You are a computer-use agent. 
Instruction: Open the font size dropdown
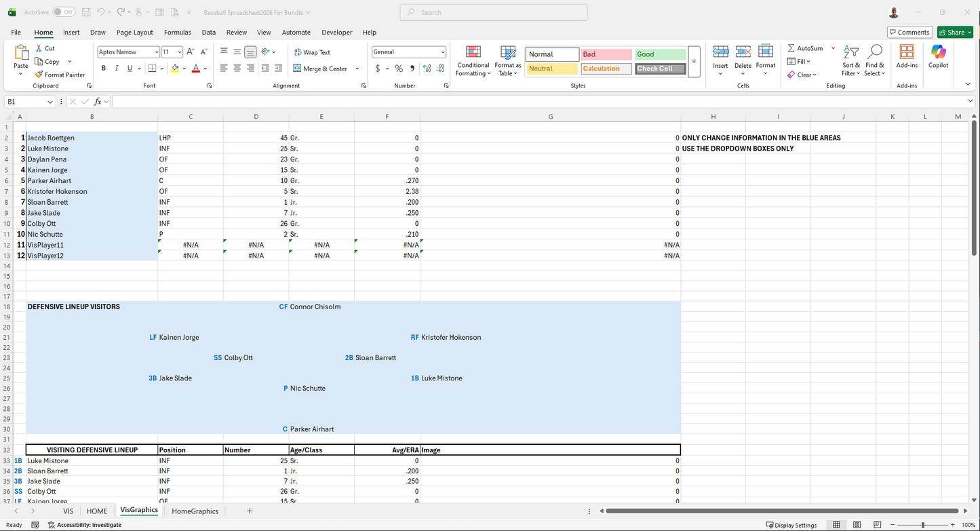tap(180, 52)
